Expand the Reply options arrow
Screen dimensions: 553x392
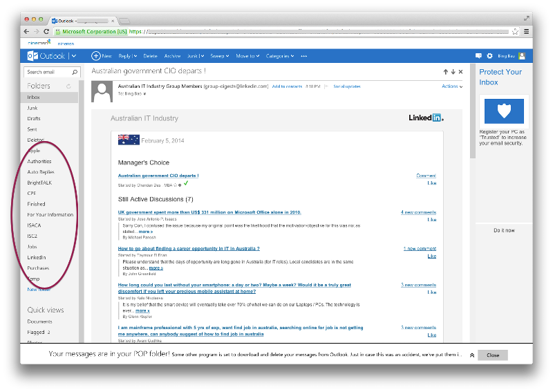point(135,56)
